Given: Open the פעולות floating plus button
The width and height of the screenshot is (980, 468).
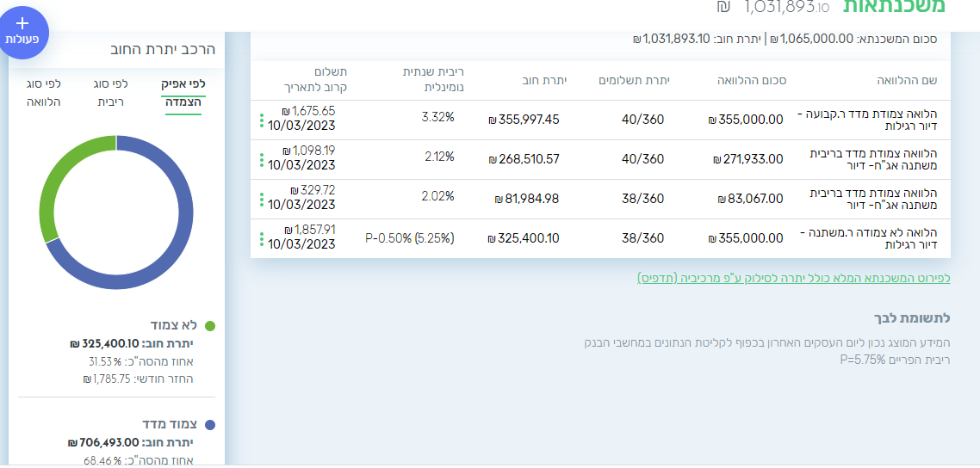Looking at the screenshot, I should 22,31.
